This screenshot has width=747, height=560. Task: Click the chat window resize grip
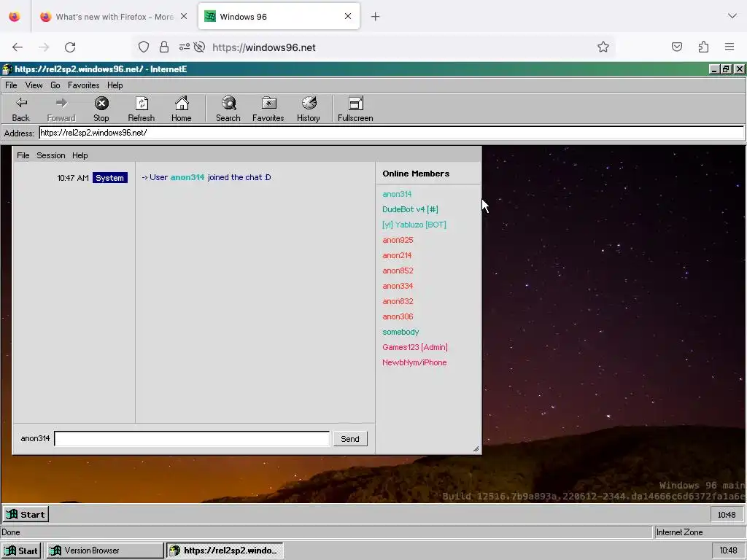476,448
